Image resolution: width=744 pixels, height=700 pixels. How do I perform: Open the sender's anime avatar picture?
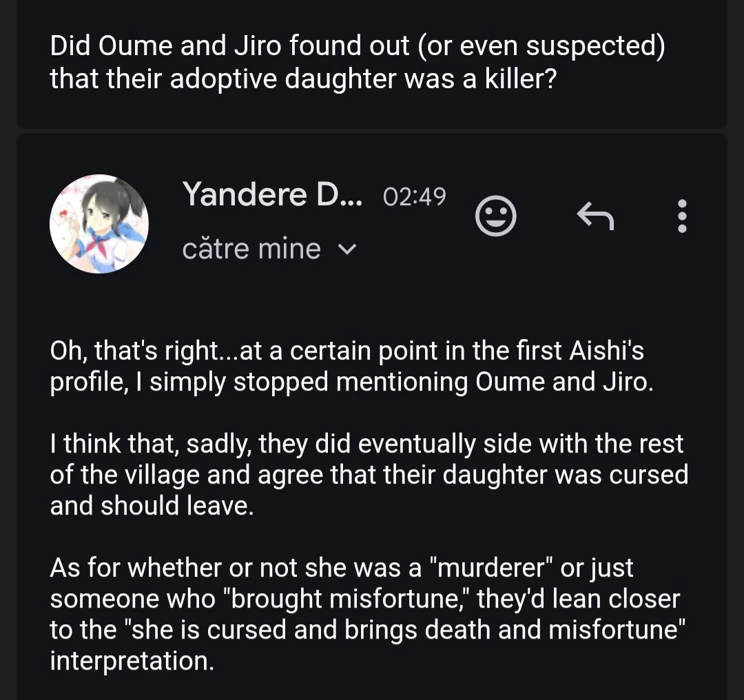pos(99,223)
